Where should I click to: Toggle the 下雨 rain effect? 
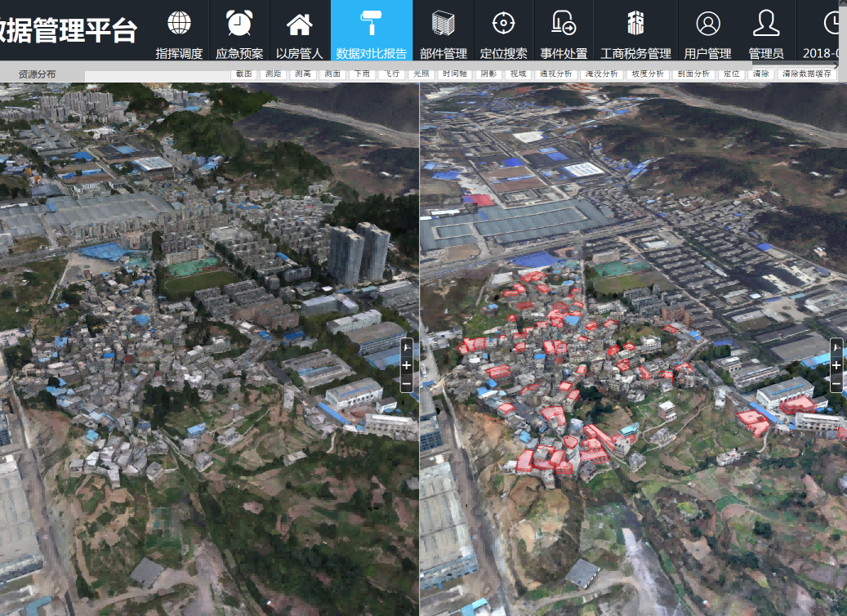point(362,74)
